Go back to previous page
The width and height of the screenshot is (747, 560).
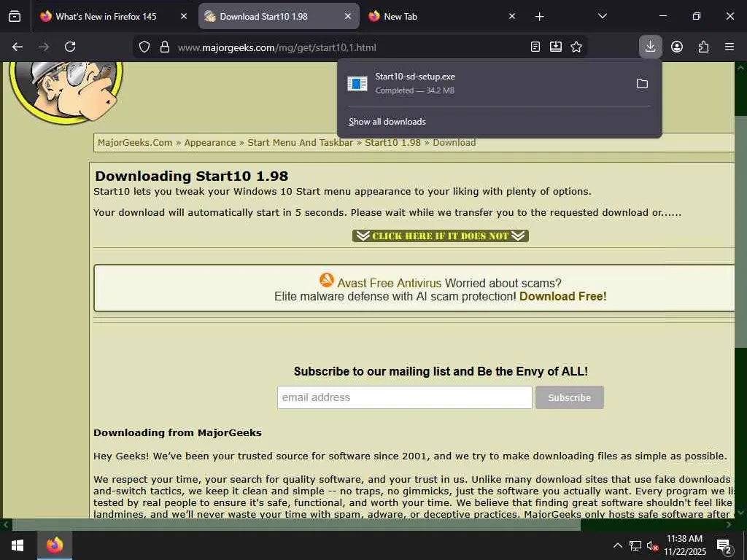pyautogui.click(x=18, y=47)
